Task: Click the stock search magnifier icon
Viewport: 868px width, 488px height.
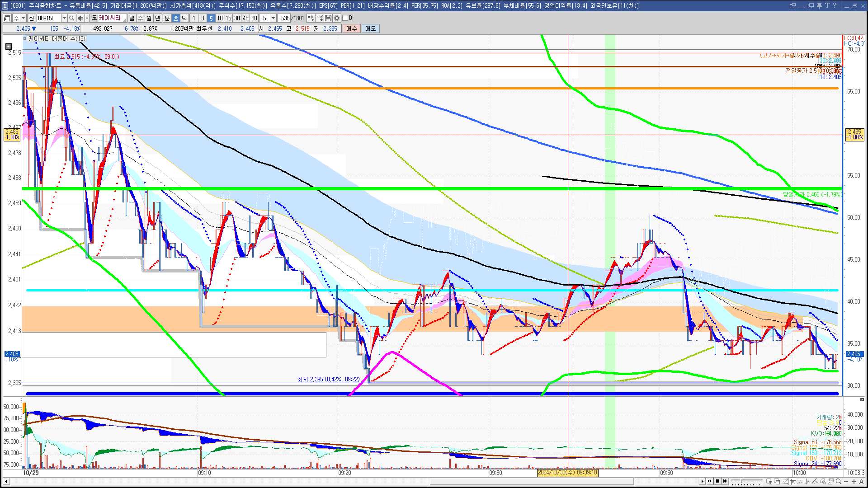Action: 71,18
